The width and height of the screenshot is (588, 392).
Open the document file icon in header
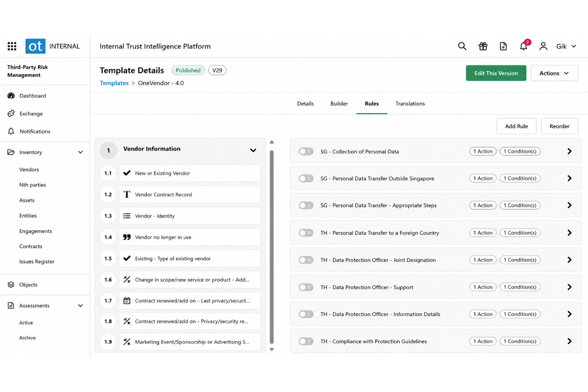tap(503, 46)
